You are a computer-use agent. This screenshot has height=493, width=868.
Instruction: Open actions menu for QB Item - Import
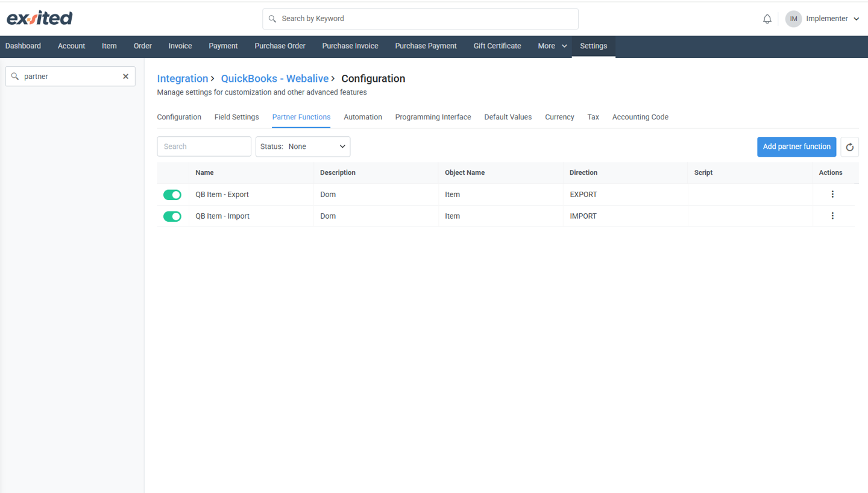pyautogui.click(x=832, y=216)
